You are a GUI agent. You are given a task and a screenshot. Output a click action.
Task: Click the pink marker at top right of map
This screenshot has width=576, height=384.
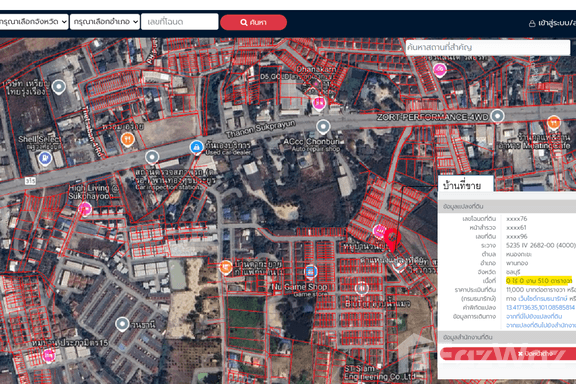point(439,69)
